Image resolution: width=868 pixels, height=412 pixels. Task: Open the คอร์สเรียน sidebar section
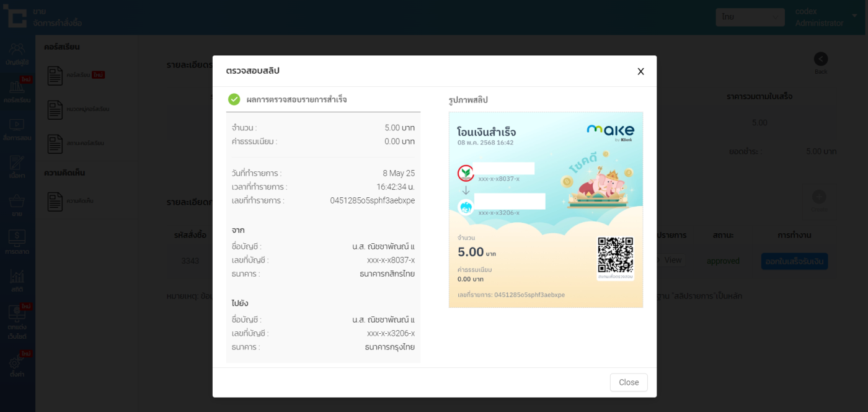(x=17, y=90)
